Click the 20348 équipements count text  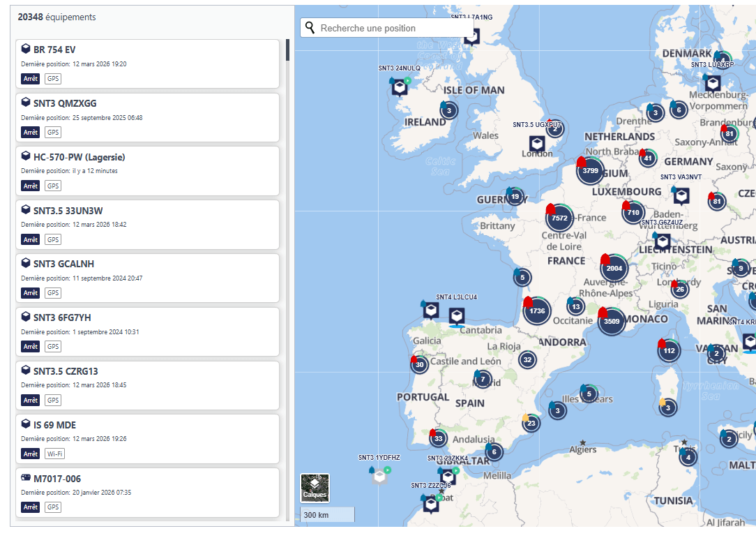pos(57,17)
